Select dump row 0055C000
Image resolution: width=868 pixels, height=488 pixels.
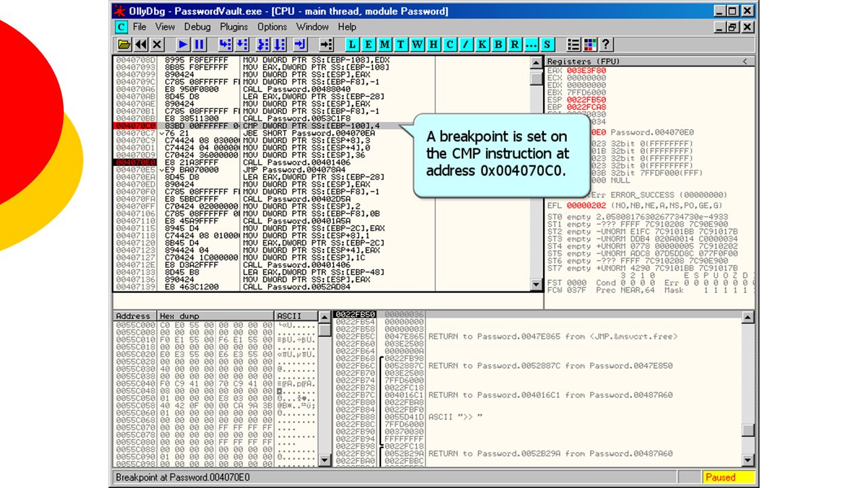(x=216, y=325)
